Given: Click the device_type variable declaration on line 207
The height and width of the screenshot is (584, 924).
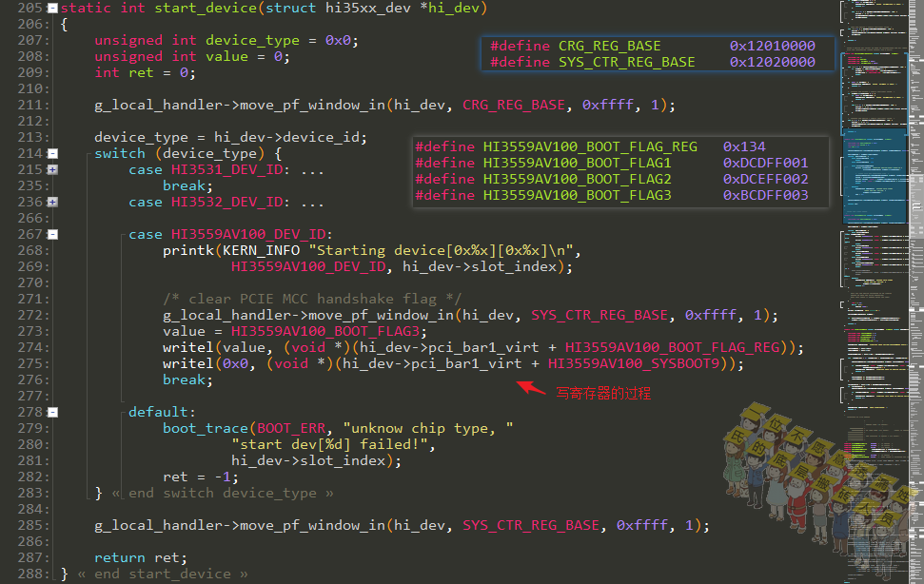Looking at the screenshot, I should (x=252, y=41).
